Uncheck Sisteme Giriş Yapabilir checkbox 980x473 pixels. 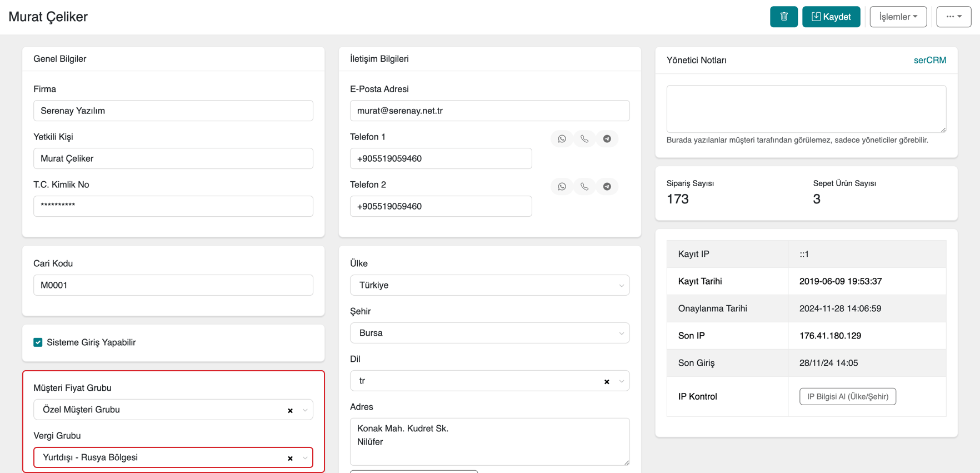click(38, 342)
